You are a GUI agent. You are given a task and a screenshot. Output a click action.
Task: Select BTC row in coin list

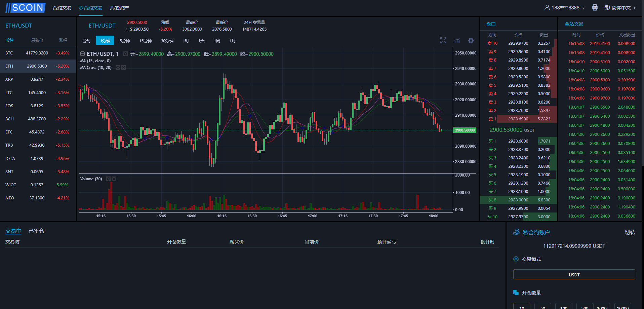click(x=38, y=53)
